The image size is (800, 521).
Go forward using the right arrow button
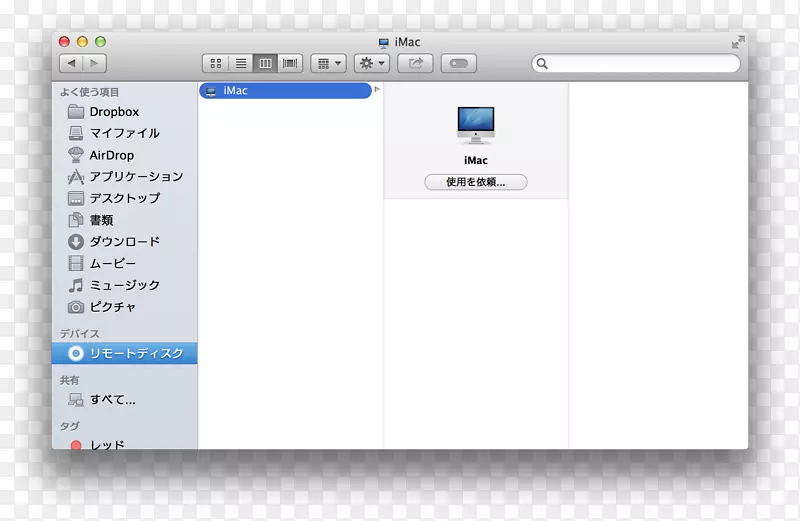pyautogui.click(x=95, y=63)
